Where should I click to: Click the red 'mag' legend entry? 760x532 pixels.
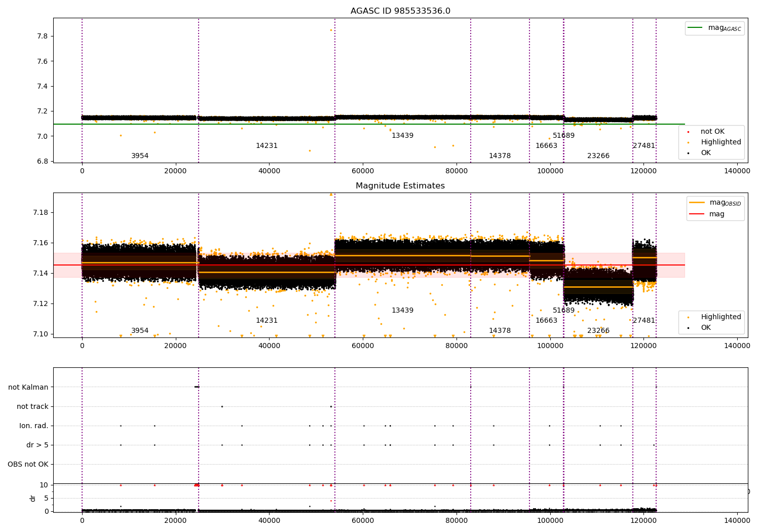[707, 214]
